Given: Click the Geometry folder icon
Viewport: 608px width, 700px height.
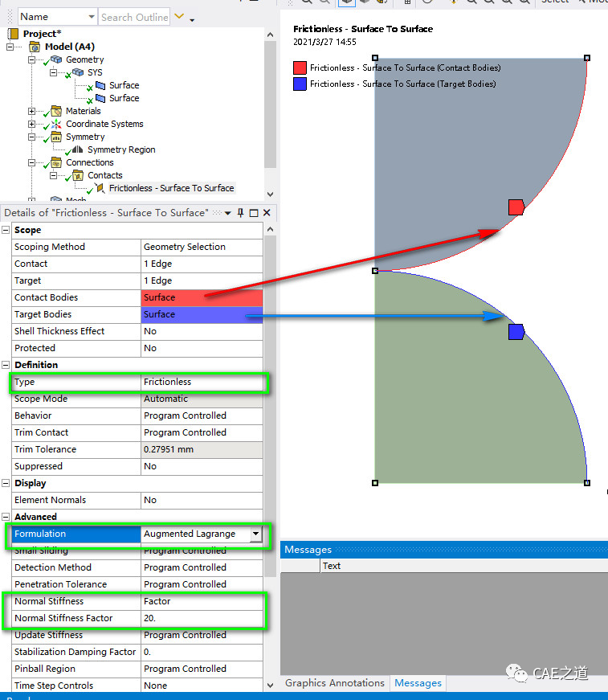Looking at the screenshot, I should [56, 59].
